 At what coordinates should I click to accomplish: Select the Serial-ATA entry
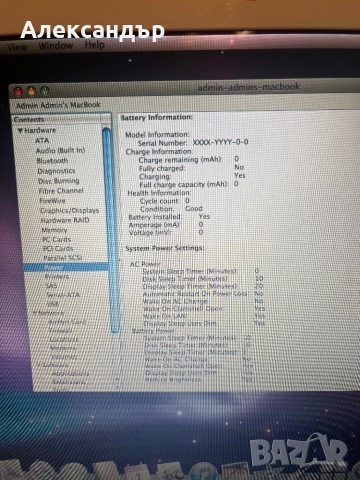tap(63, 295)
